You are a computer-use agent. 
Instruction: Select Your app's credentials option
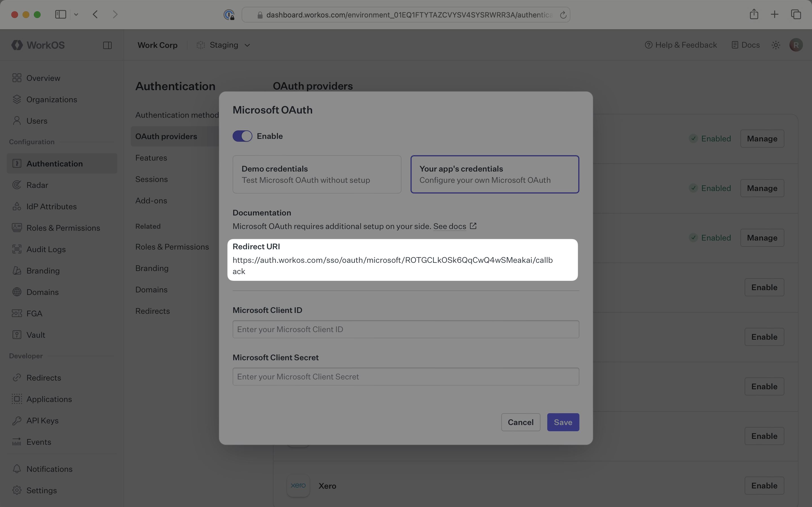click(x=495, y=174)
